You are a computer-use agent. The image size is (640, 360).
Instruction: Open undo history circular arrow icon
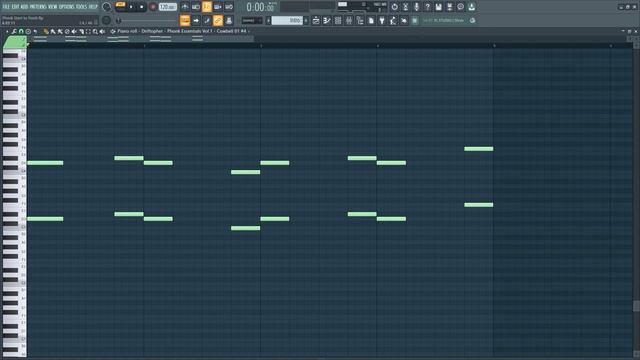pyautogui.click(x=394, y=7)
